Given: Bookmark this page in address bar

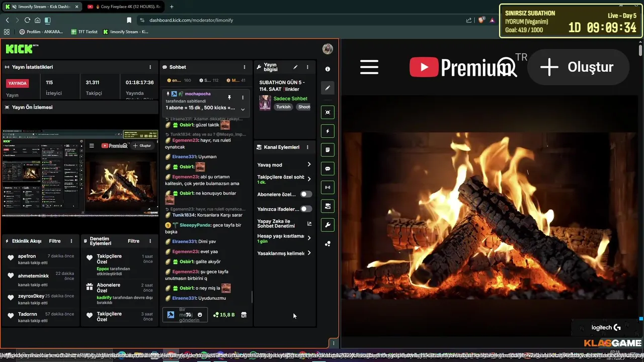Looking at the screenshot, I should tap(129, 20).
